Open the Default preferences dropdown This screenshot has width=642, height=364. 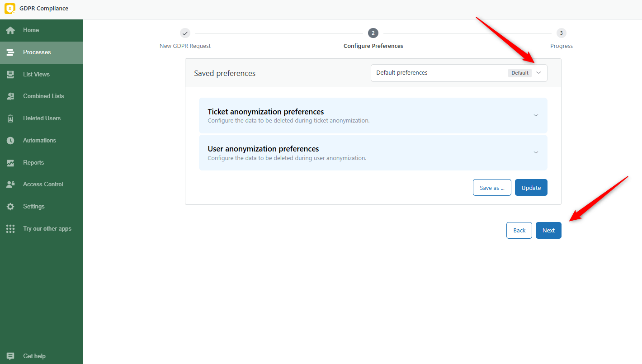(x=459, y=73)
